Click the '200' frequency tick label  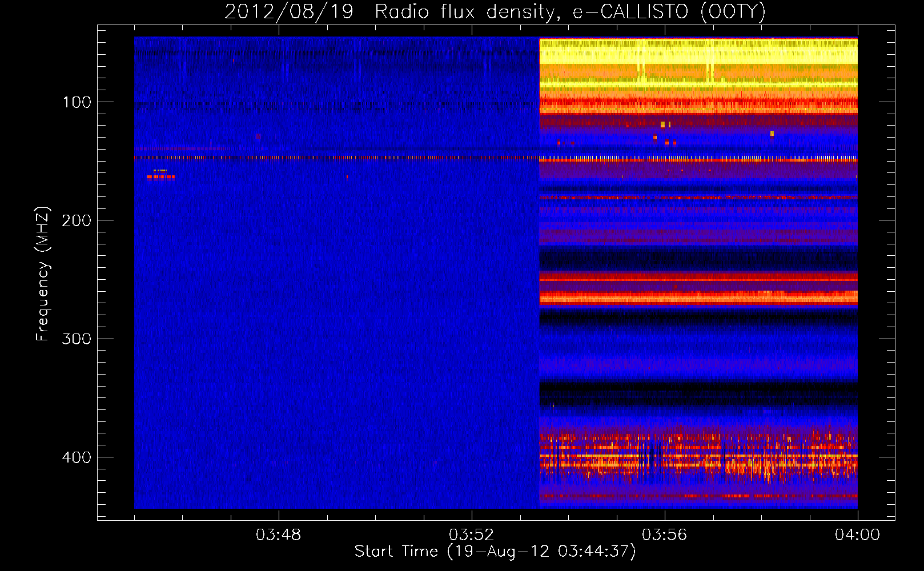click(77, 220)
